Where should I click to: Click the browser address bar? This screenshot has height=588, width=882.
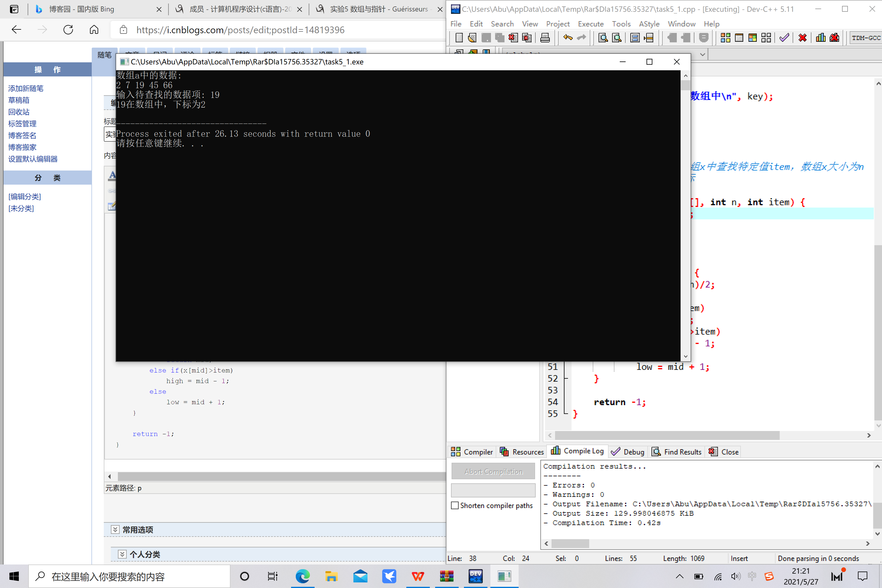(x=240, y=30)
